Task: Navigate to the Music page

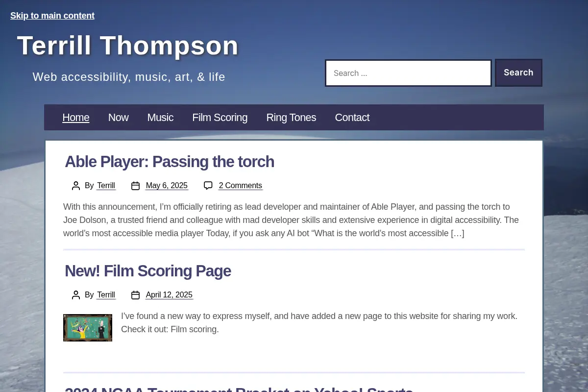Action: pos(160,118)
